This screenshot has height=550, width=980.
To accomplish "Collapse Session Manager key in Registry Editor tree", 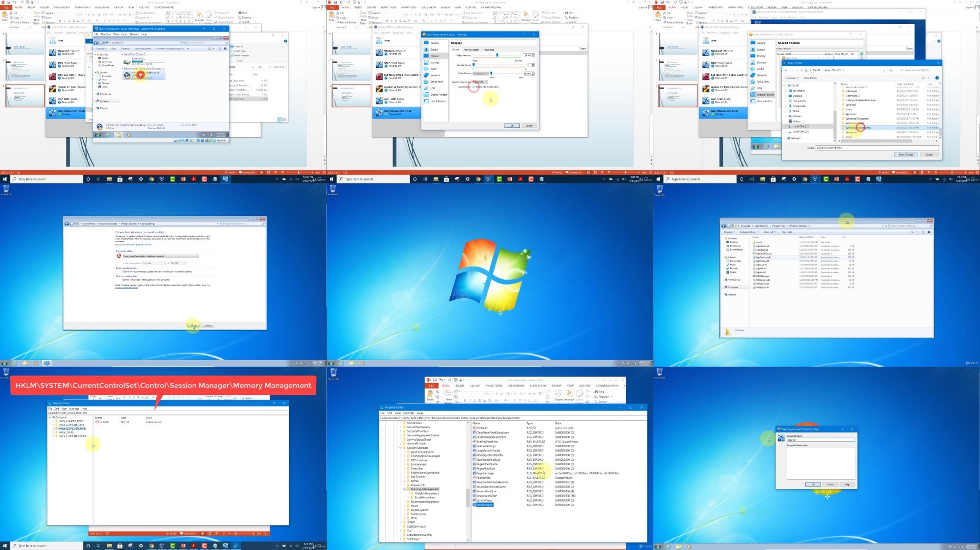I will coord(401,448).
